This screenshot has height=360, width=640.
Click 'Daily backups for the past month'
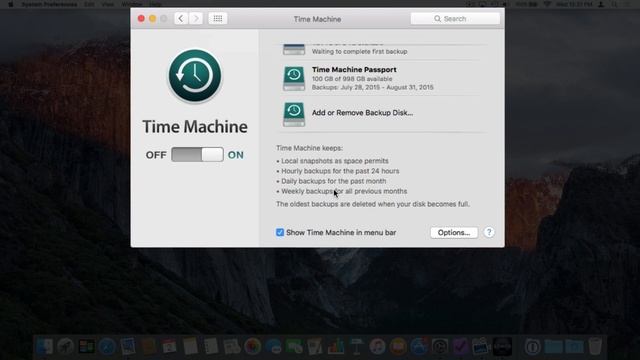tap(333, 181)
